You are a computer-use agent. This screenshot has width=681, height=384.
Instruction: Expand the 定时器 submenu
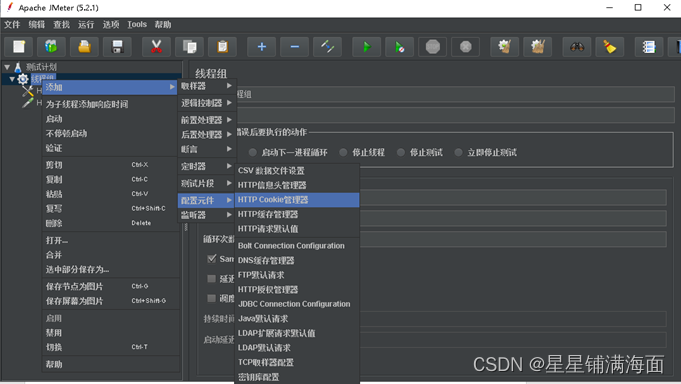point(206,166)
